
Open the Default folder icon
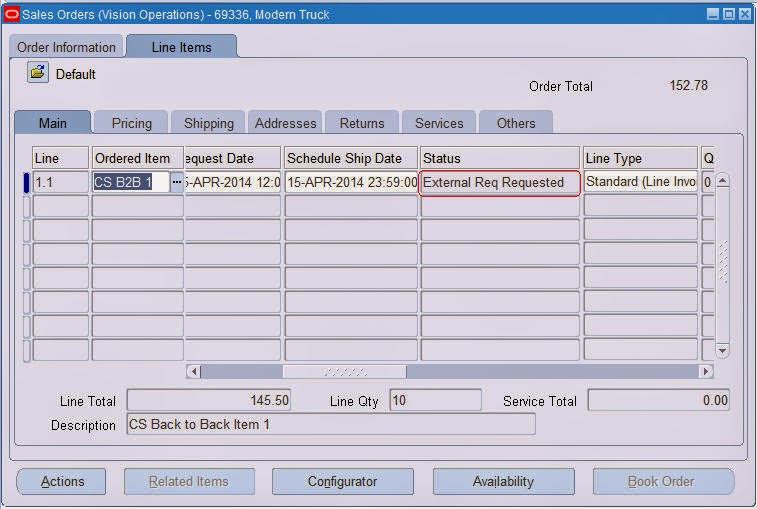pos(38,73)
